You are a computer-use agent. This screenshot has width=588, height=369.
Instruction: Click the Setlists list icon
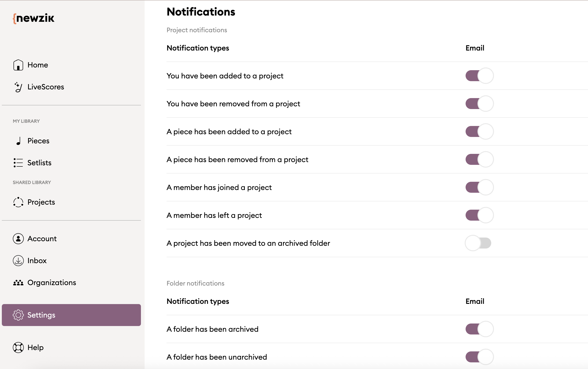[18, 163]
